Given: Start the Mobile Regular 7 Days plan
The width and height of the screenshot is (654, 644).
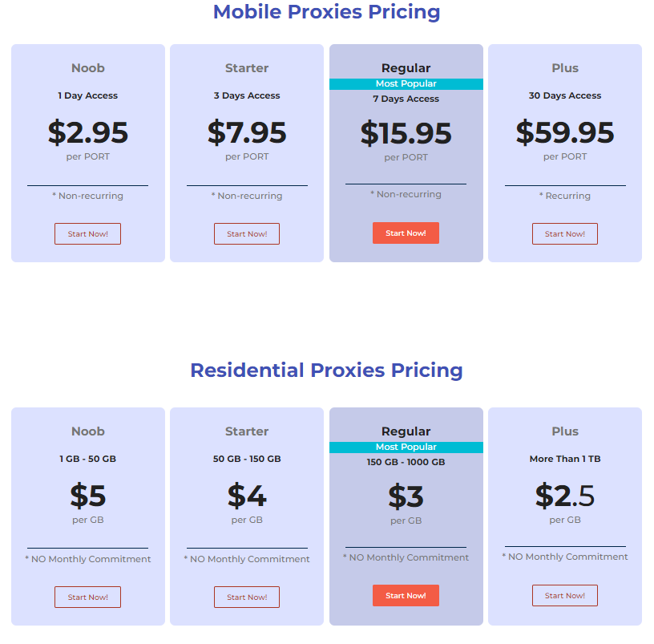Looking at the screenshot, I should point(406,233).
